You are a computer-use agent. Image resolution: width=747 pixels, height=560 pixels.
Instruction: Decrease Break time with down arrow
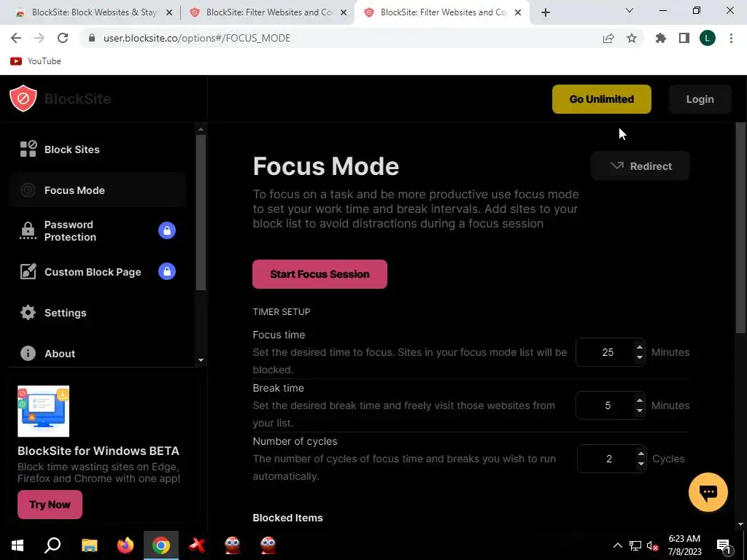[639, 411]
